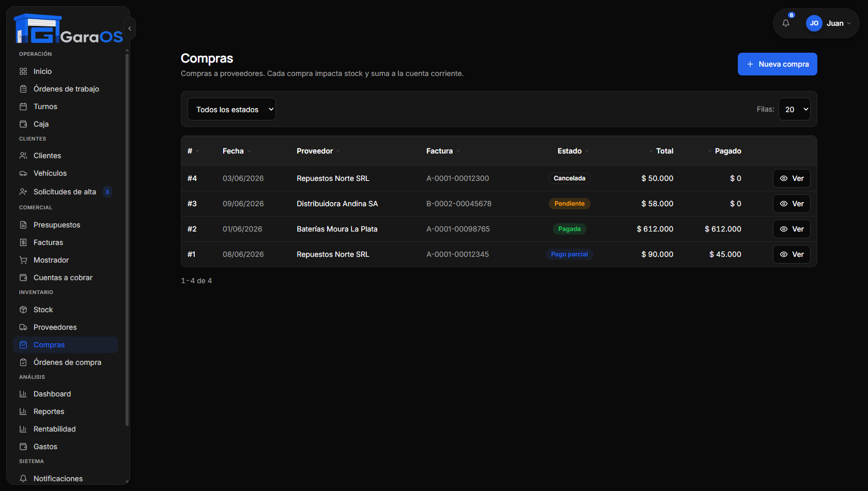Click the Caja wallet icon
This screenshot has height=491, width=868.
tap(23, 124)
